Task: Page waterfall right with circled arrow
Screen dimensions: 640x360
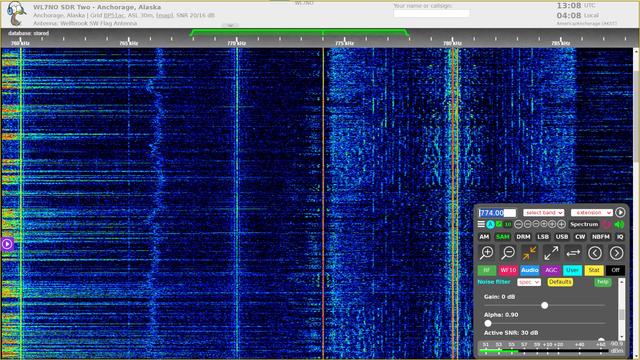Action: click(616, 253)
